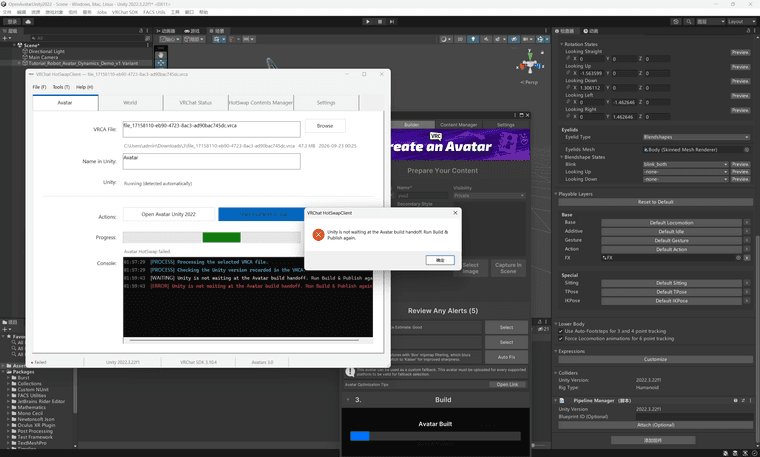Collapse the Scene root in Hierarchy
Screen dimensions: 760x457
(x=14, y=45)
